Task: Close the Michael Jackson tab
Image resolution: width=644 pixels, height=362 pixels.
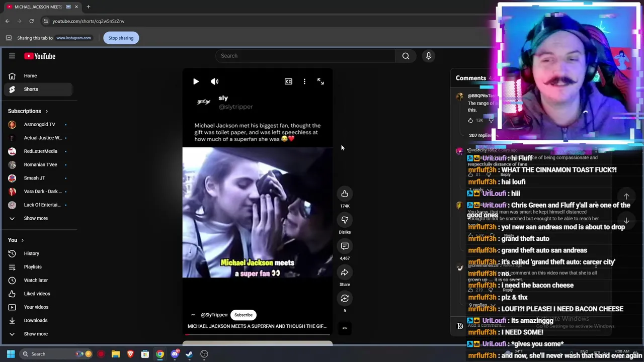Action: [x=76, y=7]
